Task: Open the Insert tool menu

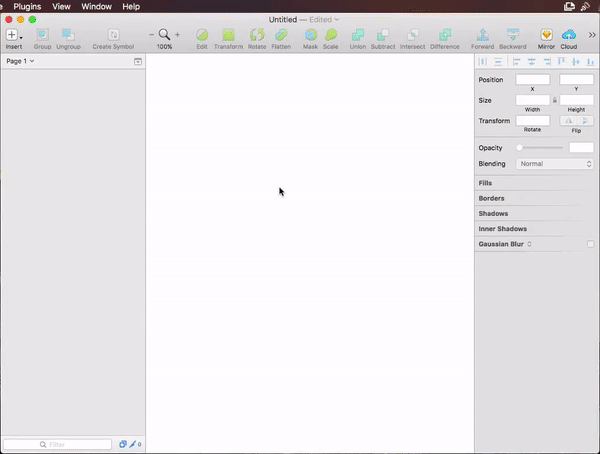Action: tap(14, 35)
